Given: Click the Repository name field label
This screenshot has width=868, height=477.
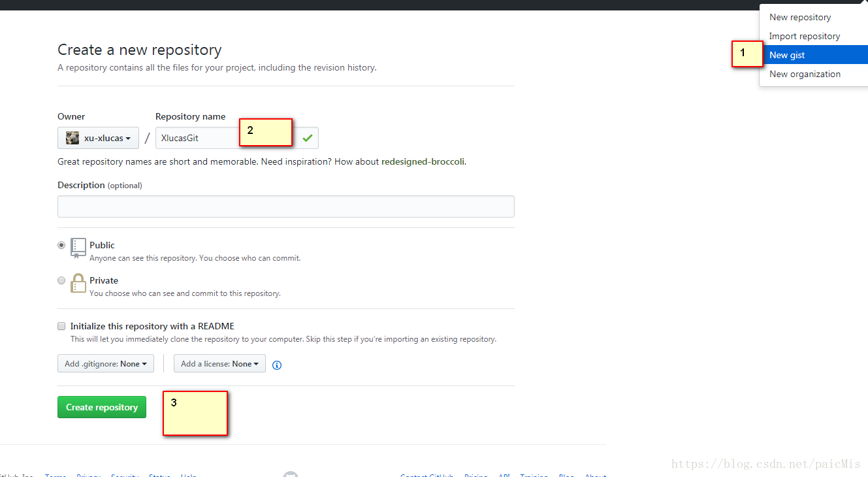Looking at the screenshot, I should point(191,116).
